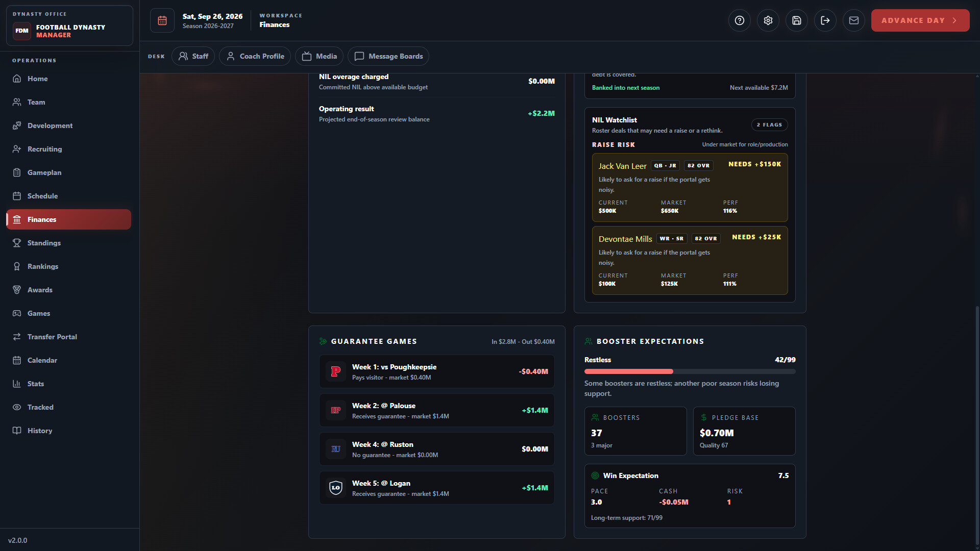Open the calendar icon beside the date

[x=162, y=20]
